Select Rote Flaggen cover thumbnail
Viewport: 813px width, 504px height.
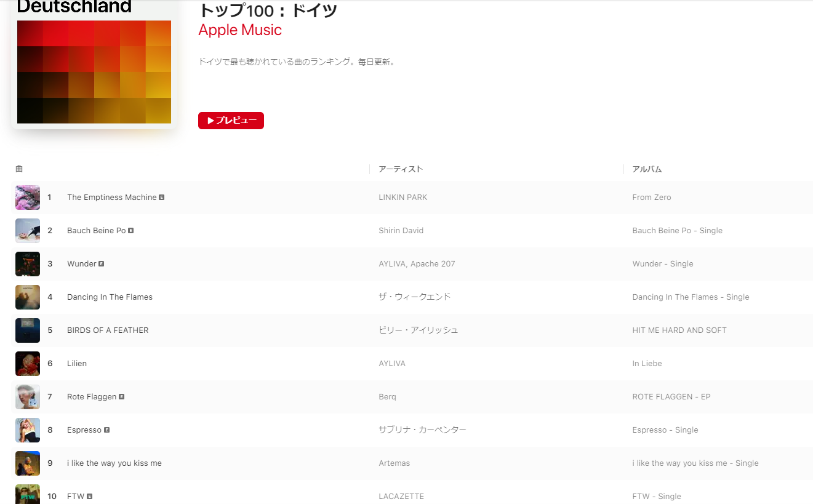pyautogui.click(x=28, y=397)
